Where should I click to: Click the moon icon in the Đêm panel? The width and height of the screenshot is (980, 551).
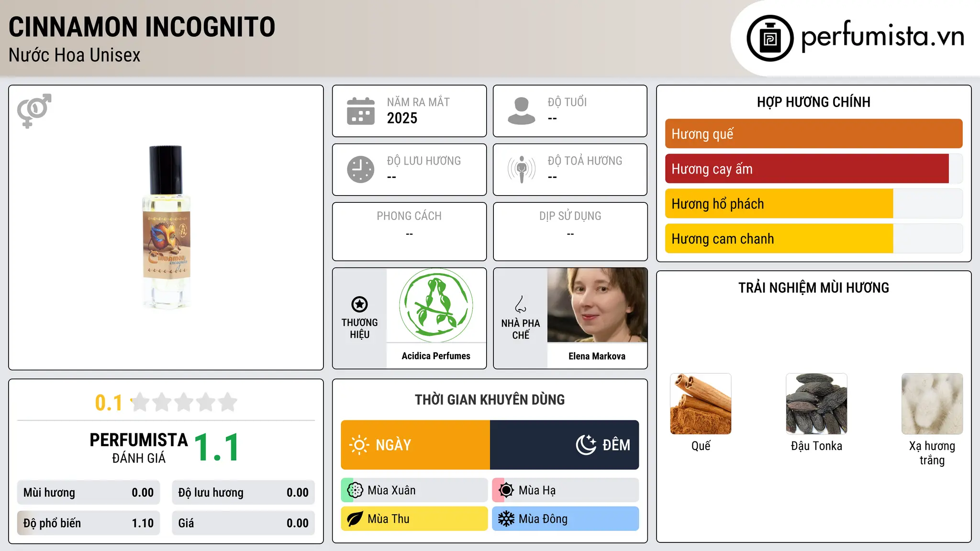click(586, 445)
